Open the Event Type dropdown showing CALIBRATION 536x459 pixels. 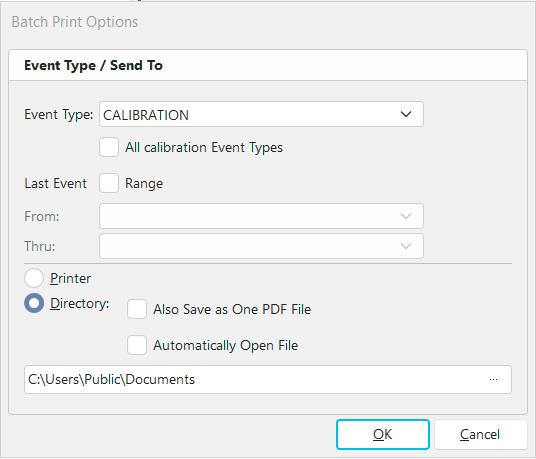click(261, 114)
